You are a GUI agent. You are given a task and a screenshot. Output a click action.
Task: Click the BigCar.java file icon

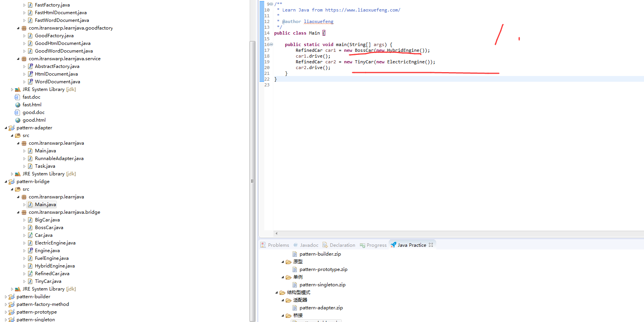(x=30, y=220)
